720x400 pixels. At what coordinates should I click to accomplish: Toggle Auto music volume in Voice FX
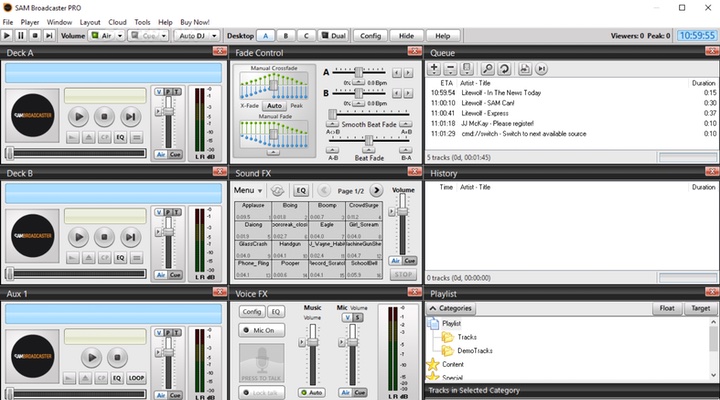(312, 393)
